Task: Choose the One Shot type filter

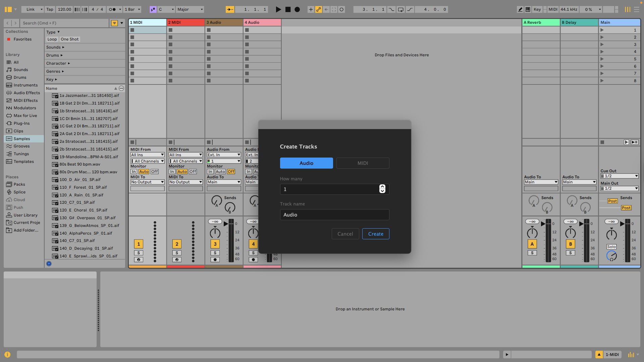Action: [x=70, y=39]
